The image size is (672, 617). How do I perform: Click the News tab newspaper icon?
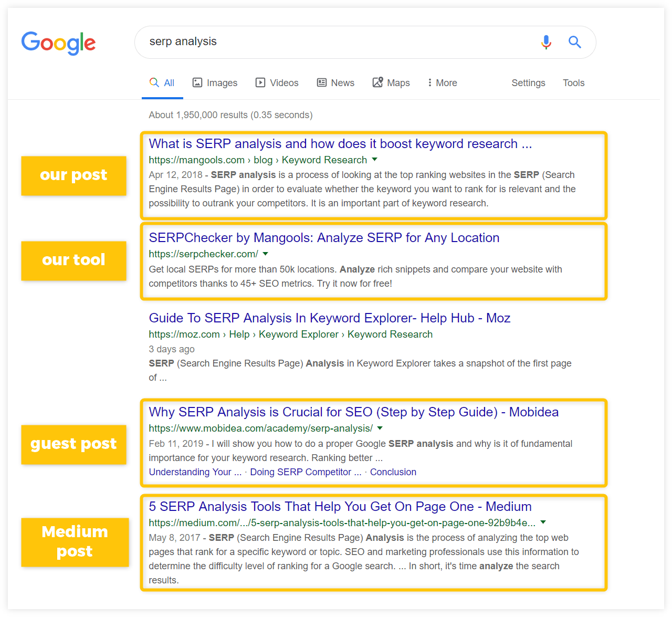coord(322,82)
